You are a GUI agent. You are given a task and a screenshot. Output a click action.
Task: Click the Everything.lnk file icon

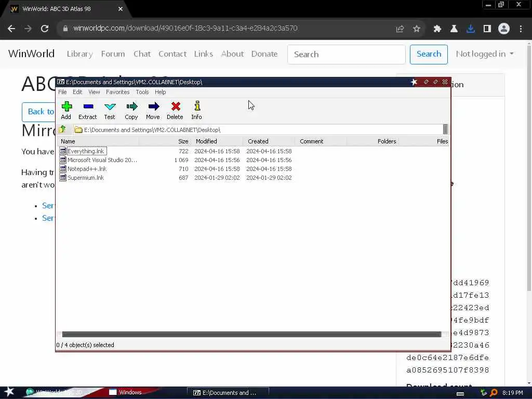tap(63, 151)
